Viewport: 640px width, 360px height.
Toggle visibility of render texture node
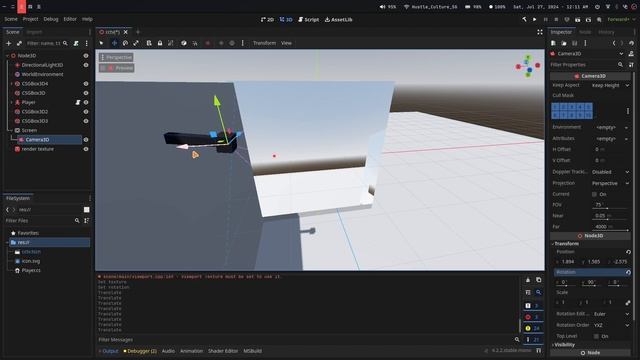click(86, 149)
